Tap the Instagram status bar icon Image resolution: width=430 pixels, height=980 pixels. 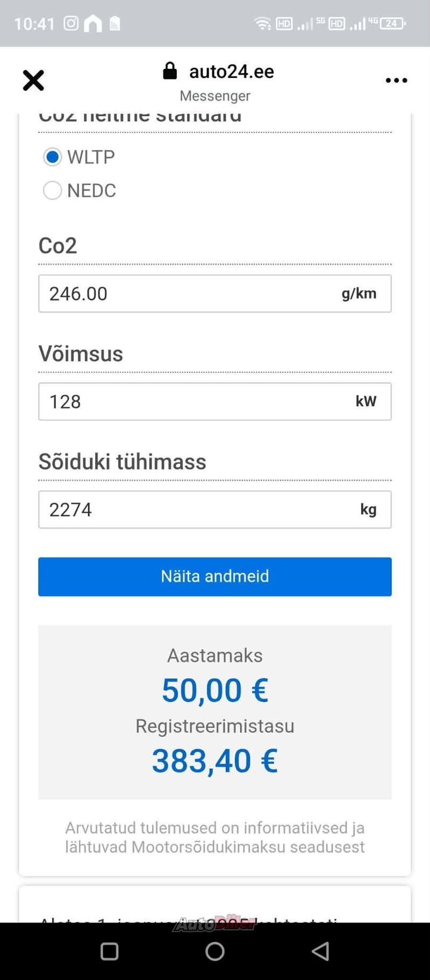[x=71, y=23]
